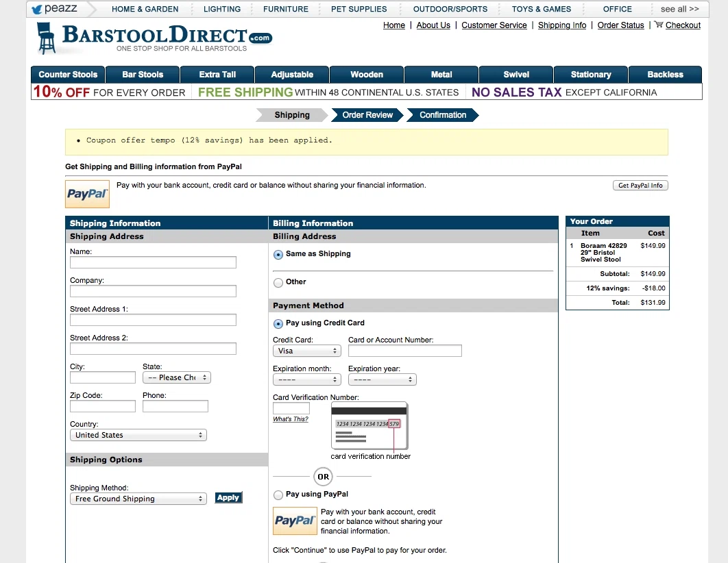728x563 pixels.
Task: Go to Office category
Action: tap(618, 9)
